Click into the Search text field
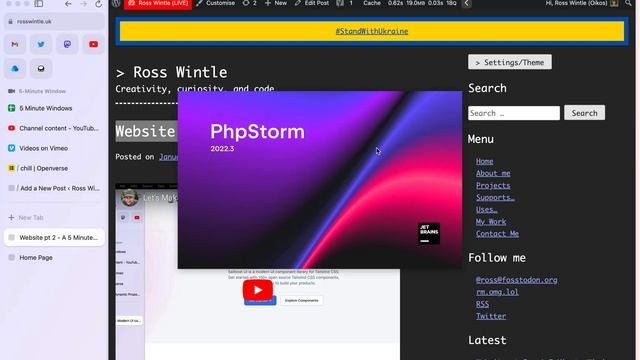 514,113
